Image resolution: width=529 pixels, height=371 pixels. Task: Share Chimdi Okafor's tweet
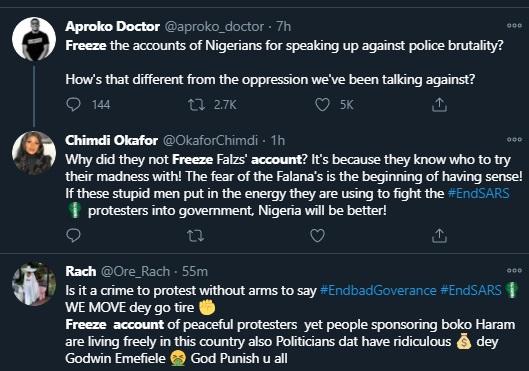pos(439,235)
